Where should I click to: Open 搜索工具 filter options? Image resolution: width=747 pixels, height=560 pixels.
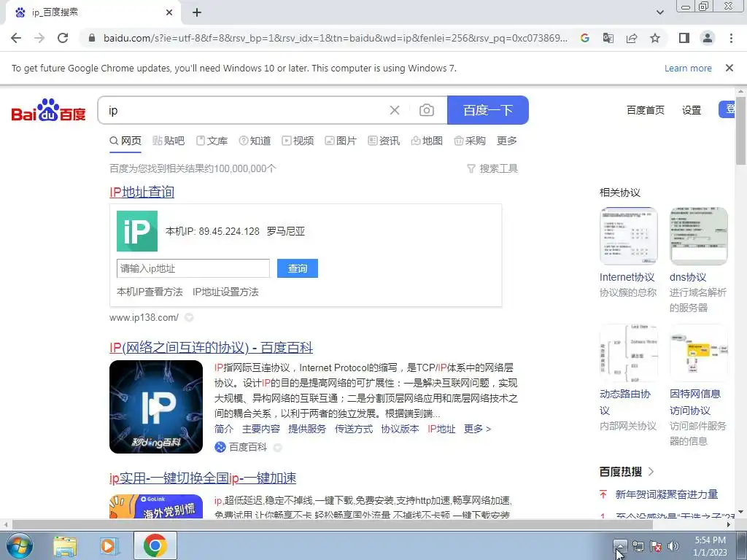(492, 168)
